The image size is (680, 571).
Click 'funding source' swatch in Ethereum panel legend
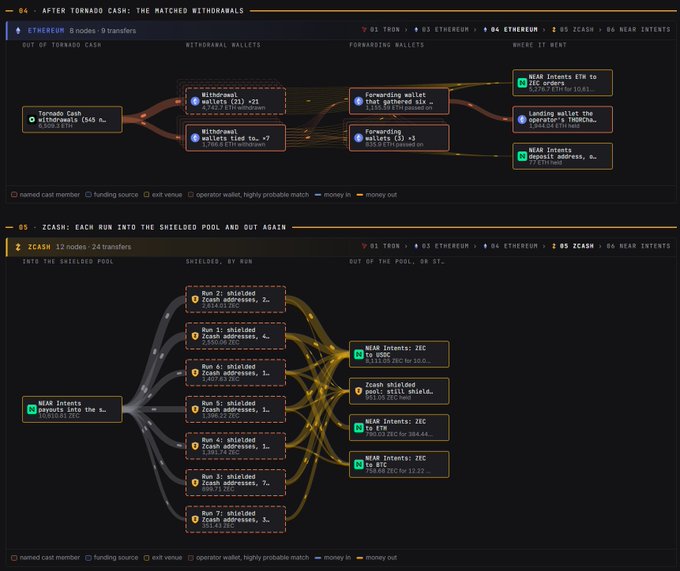point(88,195)
